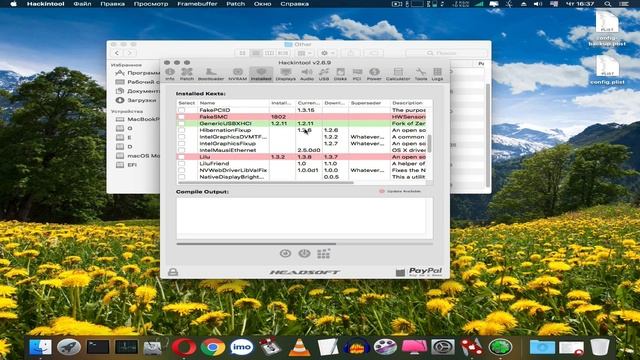Open the Framebuffer menu

[197, 4]
